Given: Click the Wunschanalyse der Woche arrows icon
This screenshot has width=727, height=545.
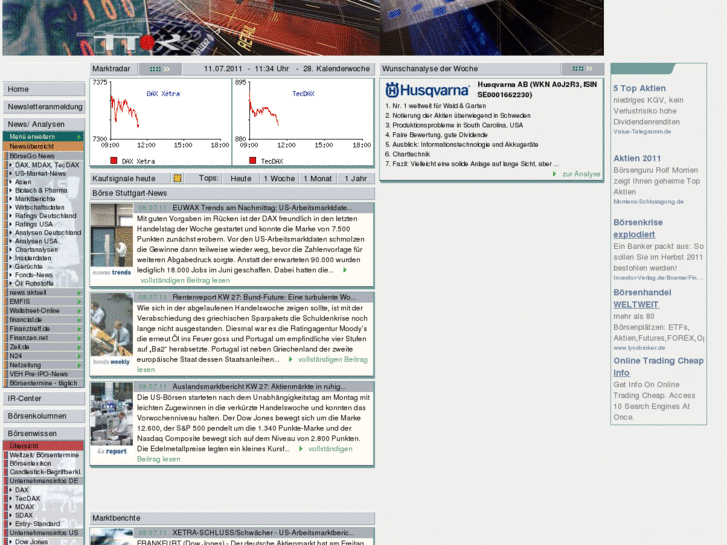Looking at the screenshot, I should coord(582,69).
